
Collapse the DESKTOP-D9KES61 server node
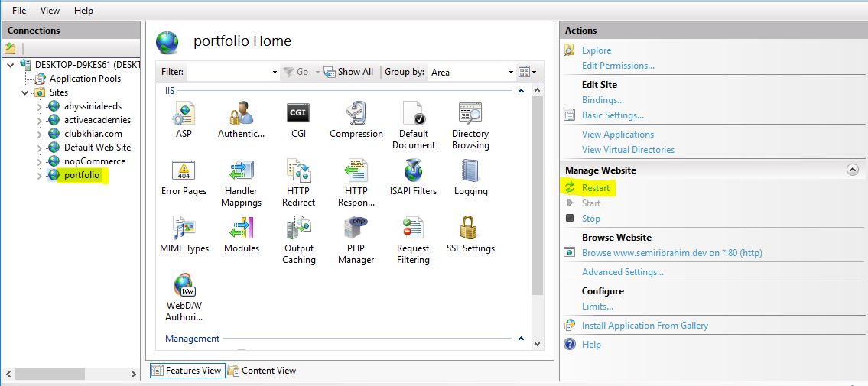click(11, 65)
